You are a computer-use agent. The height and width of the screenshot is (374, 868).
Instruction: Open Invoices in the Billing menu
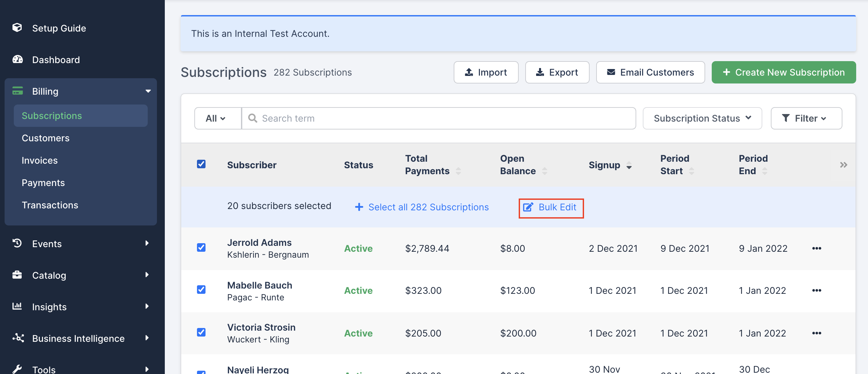(x=40, y=160)
